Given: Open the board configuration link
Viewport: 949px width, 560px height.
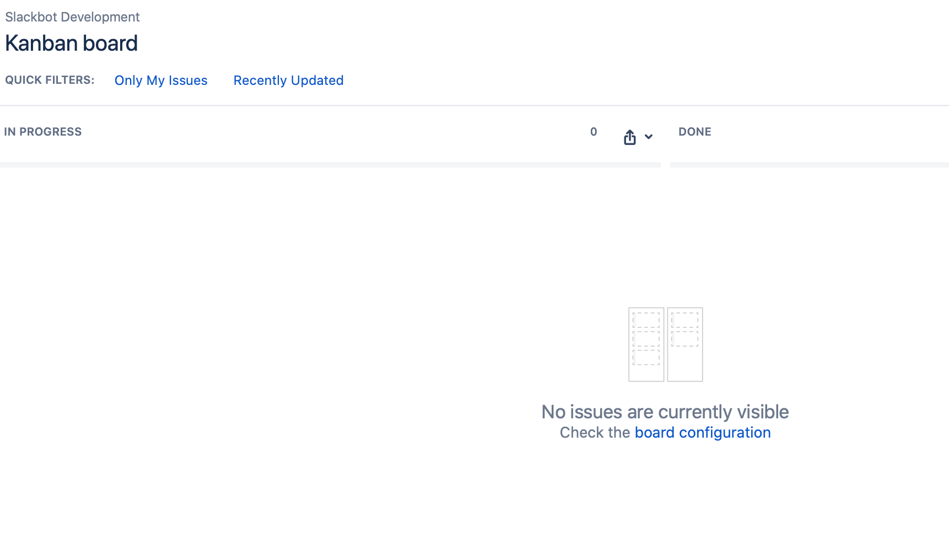Looking at the screenshot, I should coord(703,433).
